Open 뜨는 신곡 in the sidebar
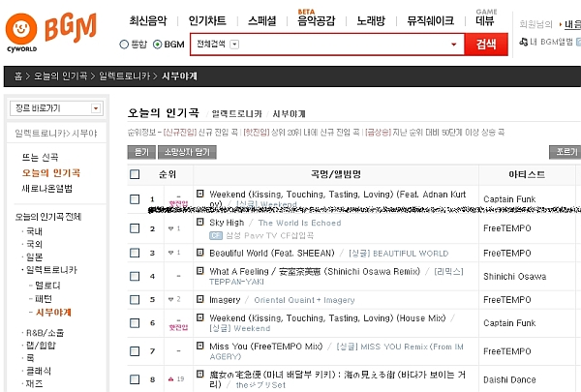The image size is (581, 392). pos(40,157)
